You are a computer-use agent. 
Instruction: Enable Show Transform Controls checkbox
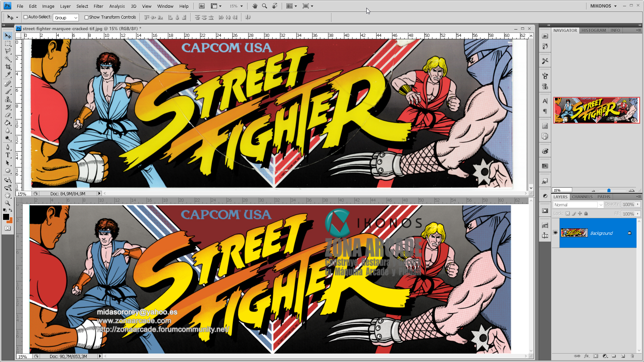click(86, 17)
